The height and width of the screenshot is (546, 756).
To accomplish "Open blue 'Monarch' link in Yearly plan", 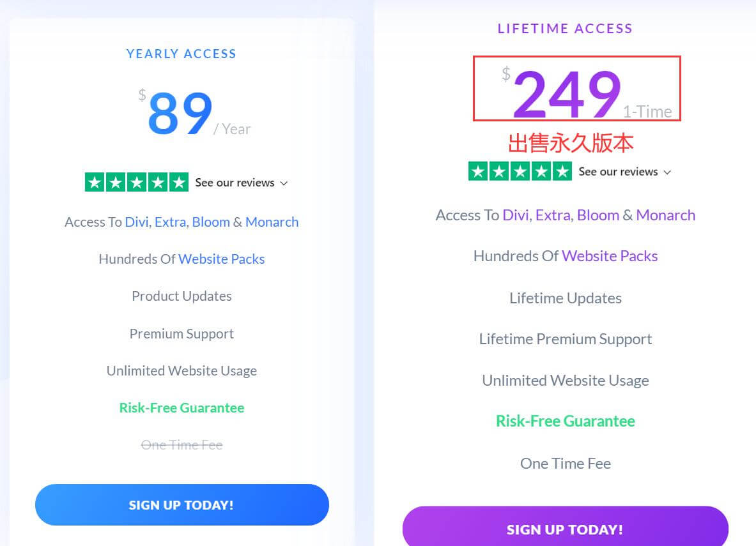I will tap(272, 222).
